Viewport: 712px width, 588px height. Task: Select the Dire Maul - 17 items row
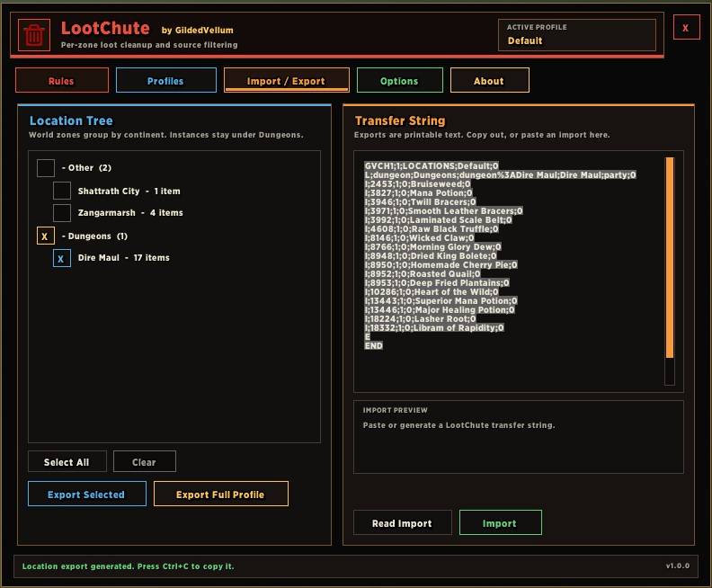[x=123, y=257]
